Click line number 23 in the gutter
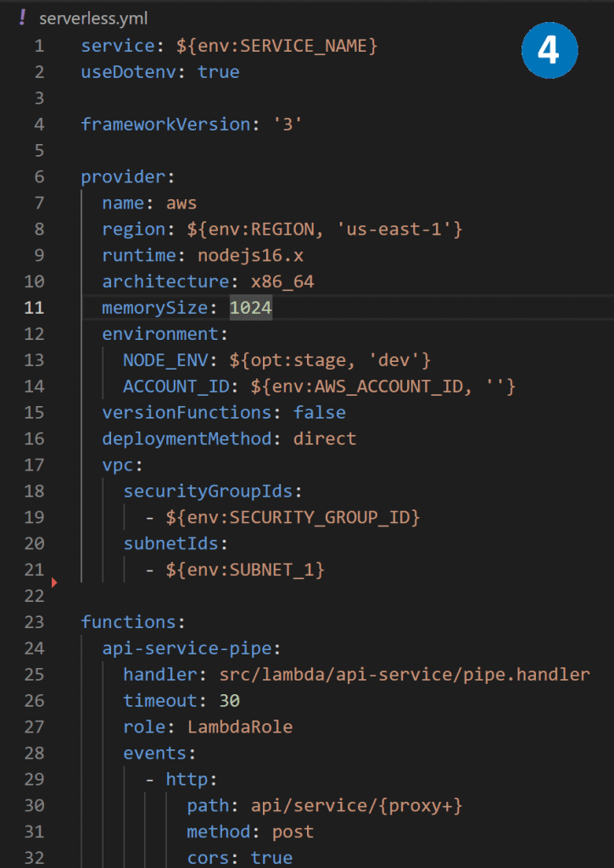The height and width of the screenshot is (868, 614). click(x=33, y=622)
